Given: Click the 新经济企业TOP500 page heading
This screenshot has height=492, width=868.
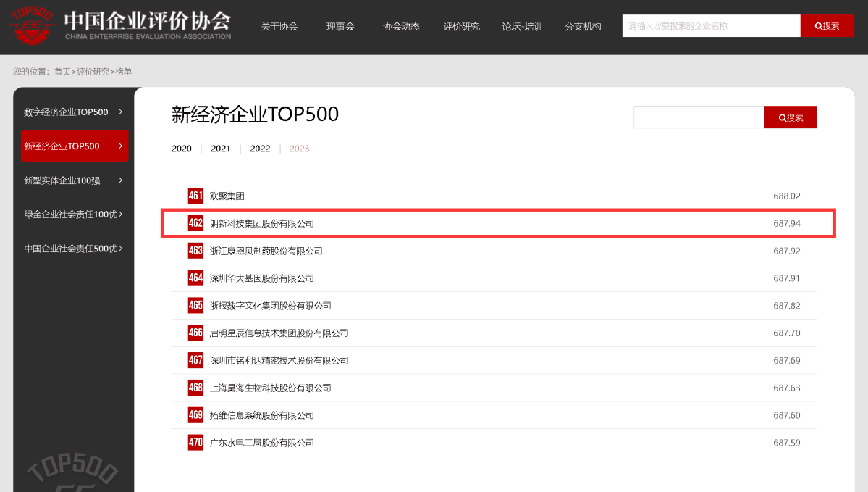Looking at the screenshot, I should click(x=255, y=114).
